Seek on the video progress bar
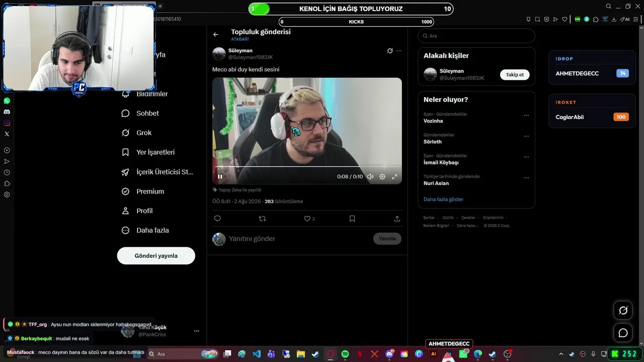Viewport: 644px width, 362px height. pyautogui.click(x=307, y=166)
